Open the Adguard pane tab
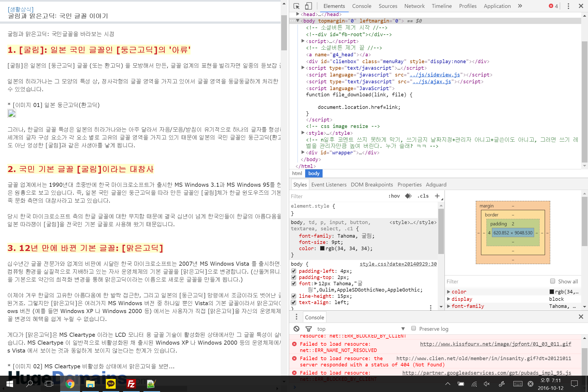Image resolution: width=588 pixels, height=392 pixels. pyautogui.click(x=436, y=185)
